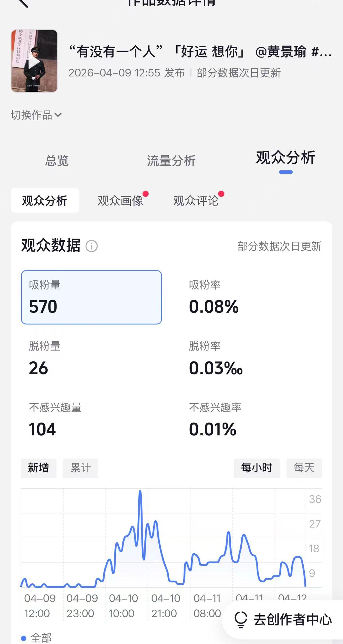Select the 观众分析 top tab
This screenshot has width=343, height=644.
point(285,158)
